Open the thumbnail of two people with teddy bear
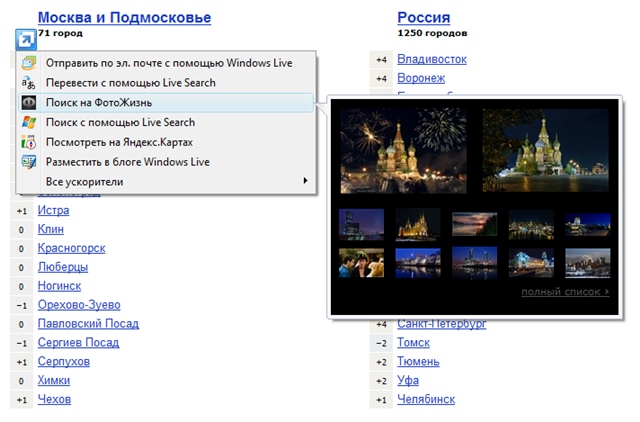 click(361, 262)
